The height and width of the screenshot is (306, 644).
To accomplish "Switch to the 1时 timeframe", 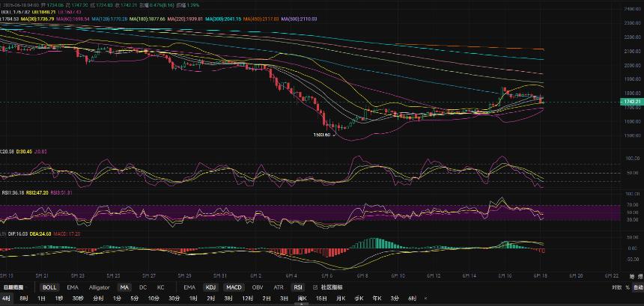I will tap(193, 299).
